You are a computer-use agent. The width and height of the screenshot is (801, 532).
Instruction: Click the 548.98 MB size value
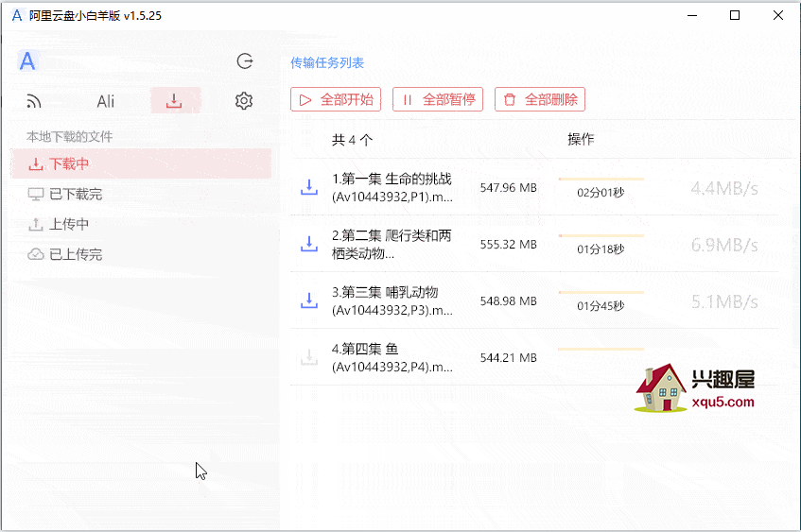508,301
